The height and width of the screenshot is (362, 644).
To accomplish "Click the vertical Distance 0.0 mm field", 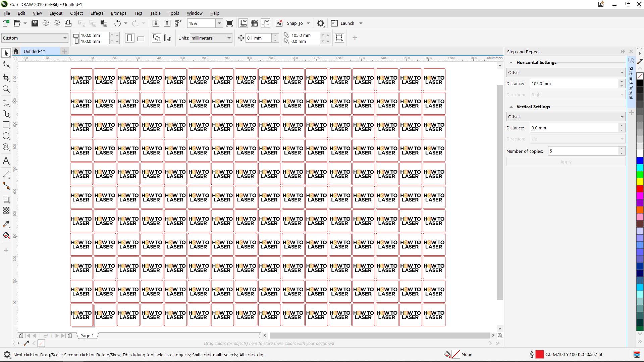I will click(x=574, y=128).
